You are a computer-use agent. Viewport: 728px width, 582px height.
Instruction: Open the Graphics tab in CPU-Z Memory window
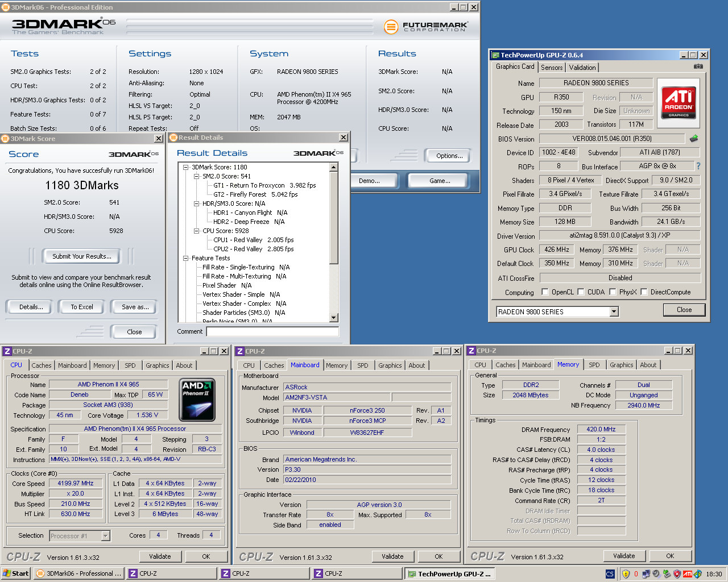622,365
